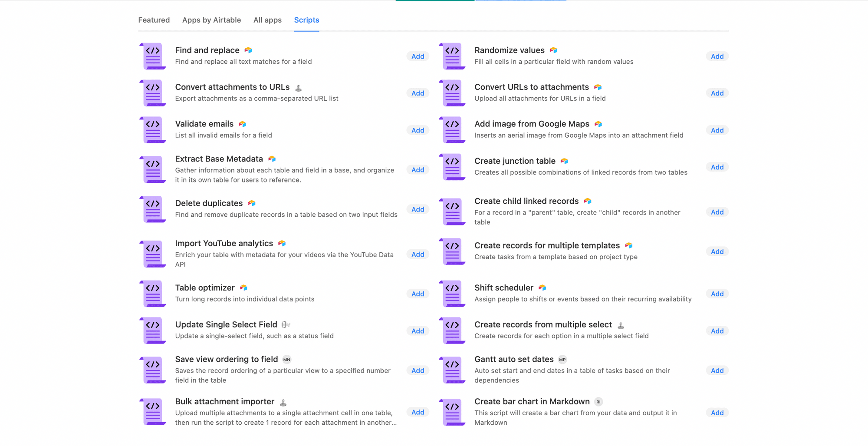
Task: Click the Gantt auto set dates script icon
Action: click(x=452, y=370)
